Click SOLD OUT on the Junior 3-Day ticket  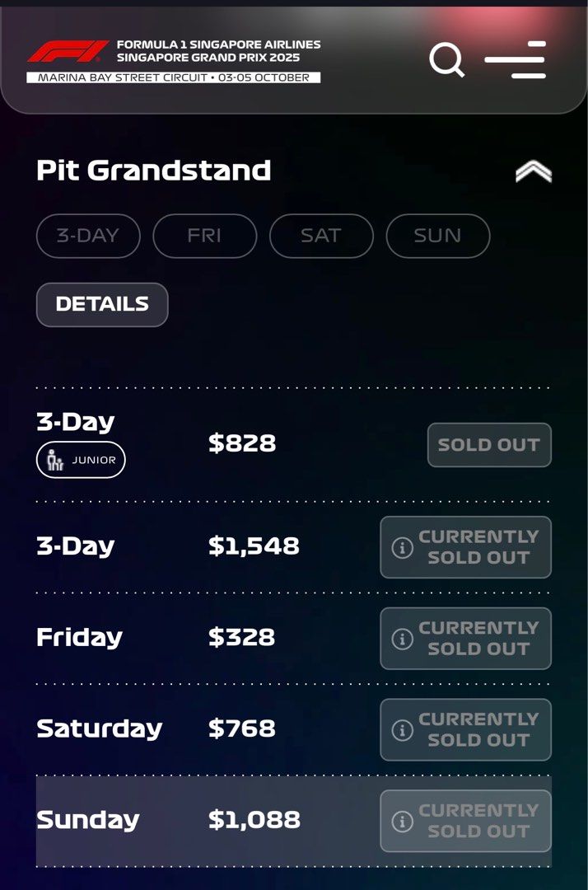pyautogui.click(x=488, y=445)
